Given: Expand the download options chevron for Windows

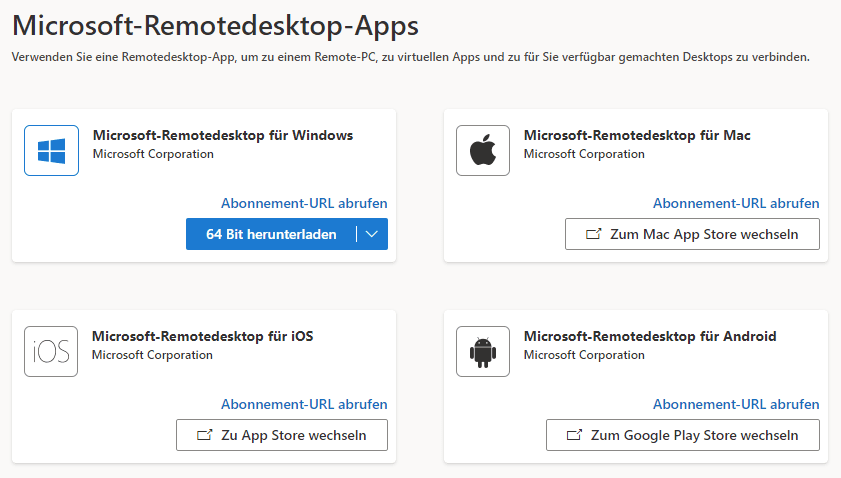Looking at the screenshot, I should click(372, 234).
